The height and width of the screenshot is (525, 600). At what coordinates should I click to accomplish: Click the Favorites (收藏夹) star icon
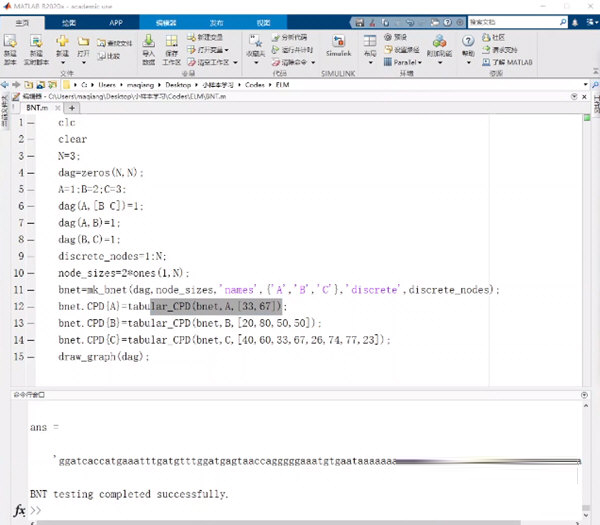(x=257, y=45)
